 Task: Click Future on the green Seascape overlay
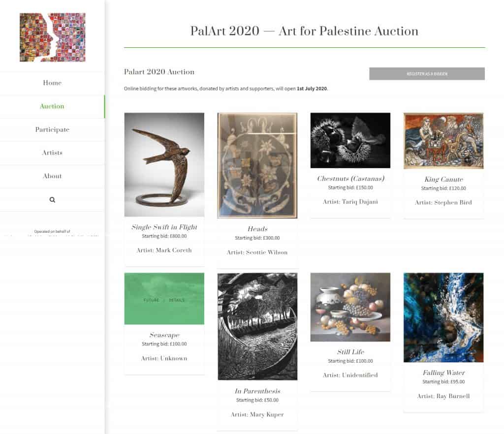point(152,300)
